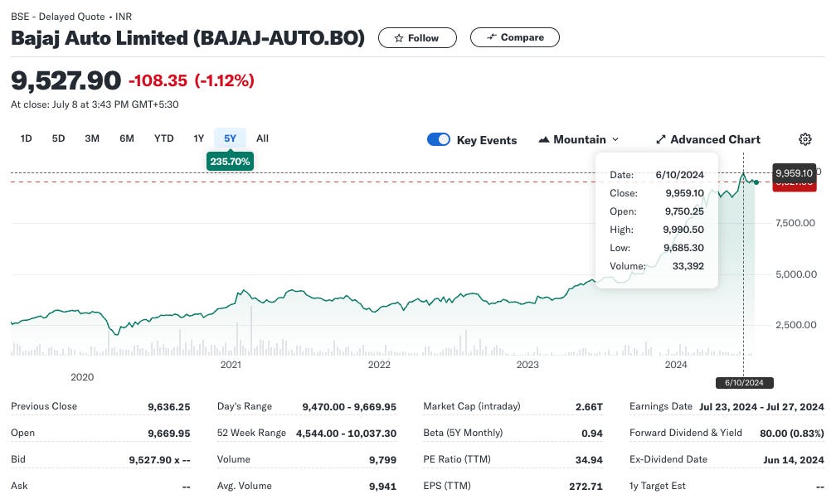Select the 1Y time range
The image size is (836, 504).
[199, 138]
